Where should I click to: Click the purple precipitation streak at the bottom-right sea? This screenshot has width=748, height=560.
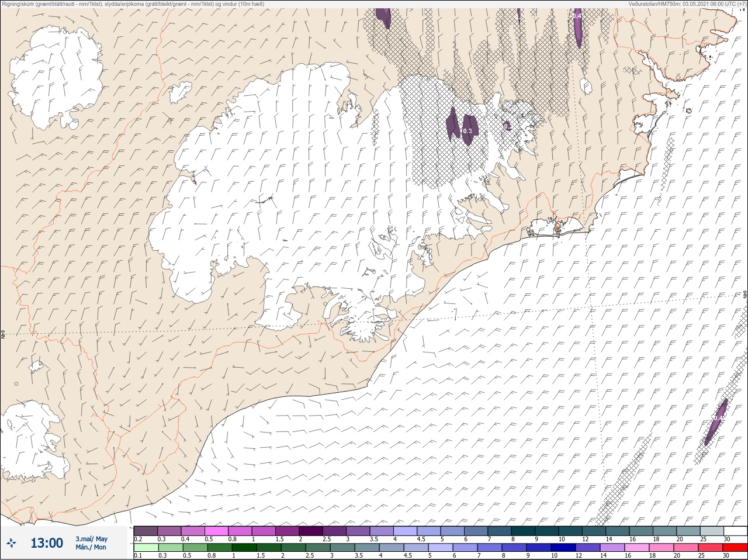(716, 421)
